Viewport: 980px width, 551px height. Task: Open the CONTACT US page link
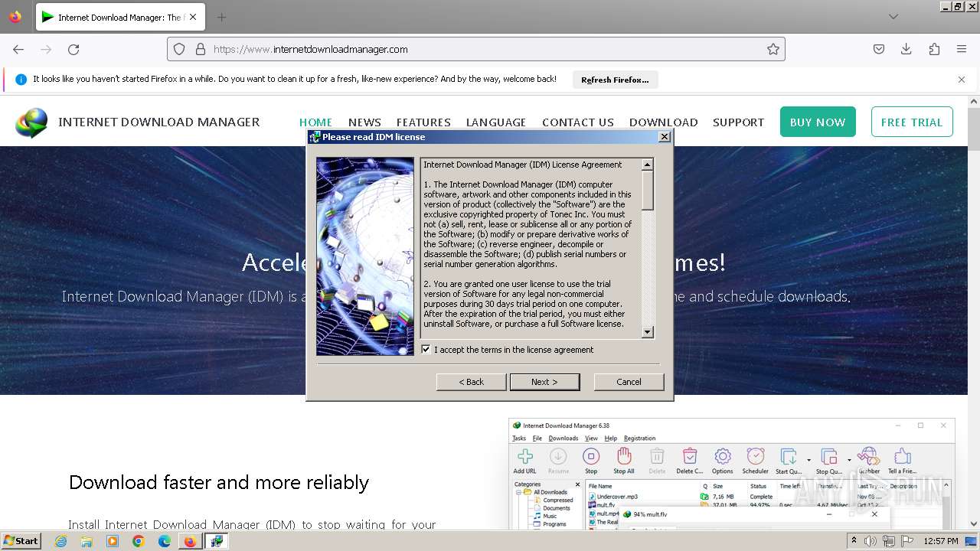click(x=578, y=122)
